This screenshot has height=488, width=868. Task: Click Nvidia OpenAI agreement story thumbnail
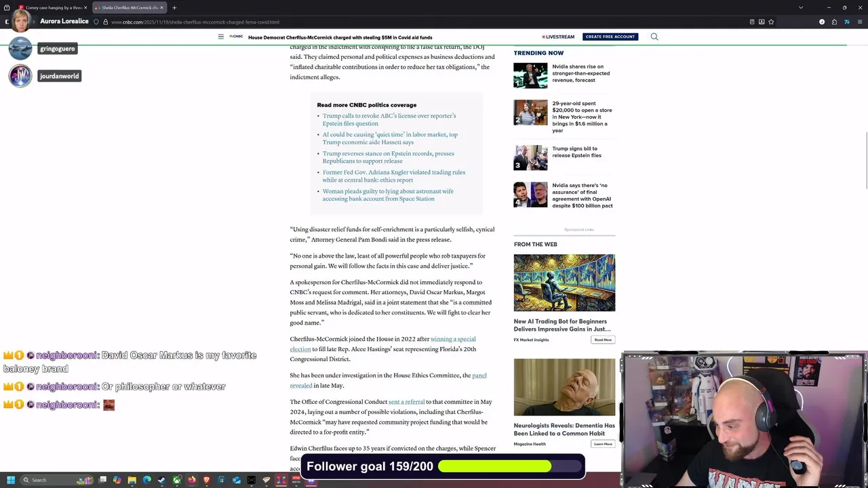coord(530,195)
